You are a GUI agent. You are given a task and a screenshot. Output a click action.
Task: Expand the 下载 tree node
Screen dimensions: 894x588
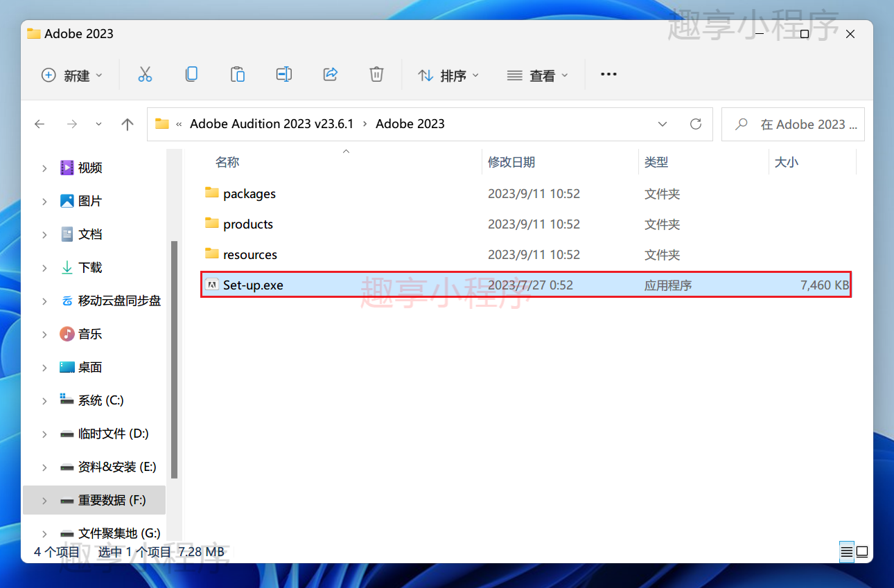pos(44,267)
